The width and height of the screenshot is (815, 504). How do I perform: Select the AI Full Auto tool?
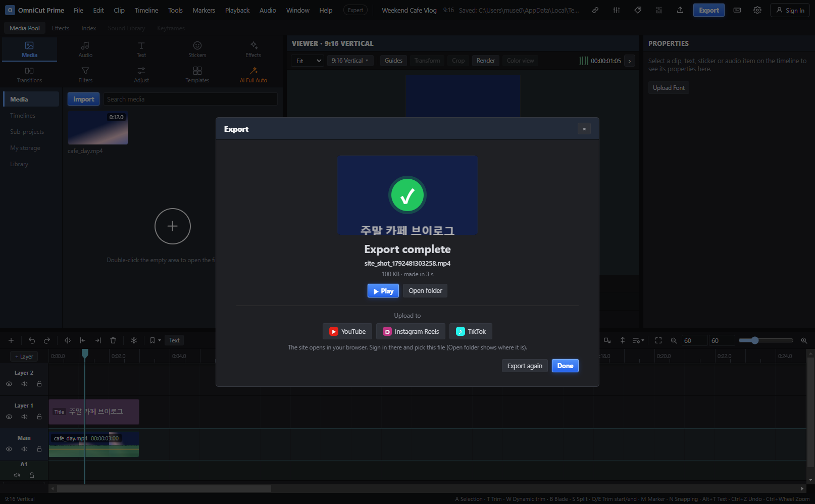(253, 75)
